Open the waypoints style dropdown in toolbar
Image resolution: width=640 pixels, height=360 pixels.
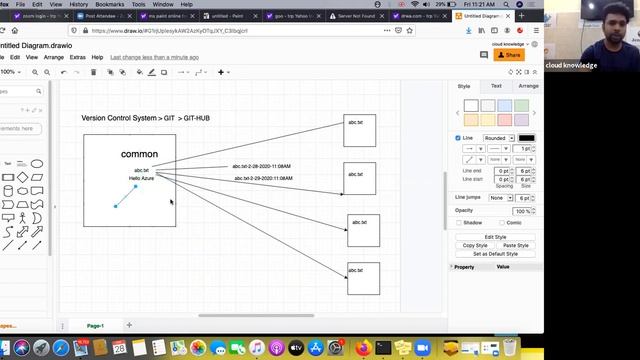201,72
